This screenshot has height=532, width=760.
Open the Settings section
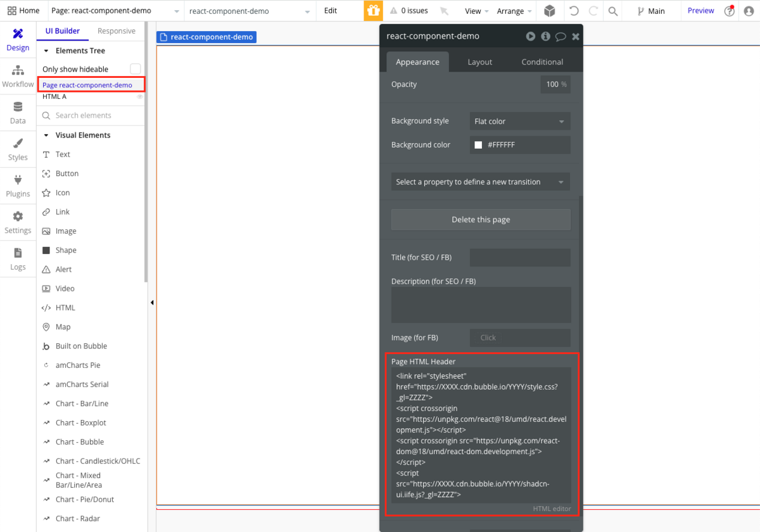[18, 223]
